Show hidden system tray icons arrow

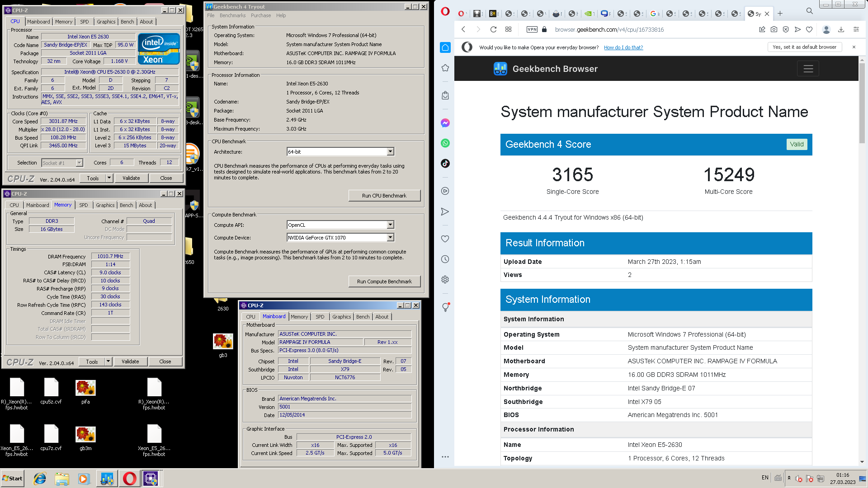tap(789, 478)
